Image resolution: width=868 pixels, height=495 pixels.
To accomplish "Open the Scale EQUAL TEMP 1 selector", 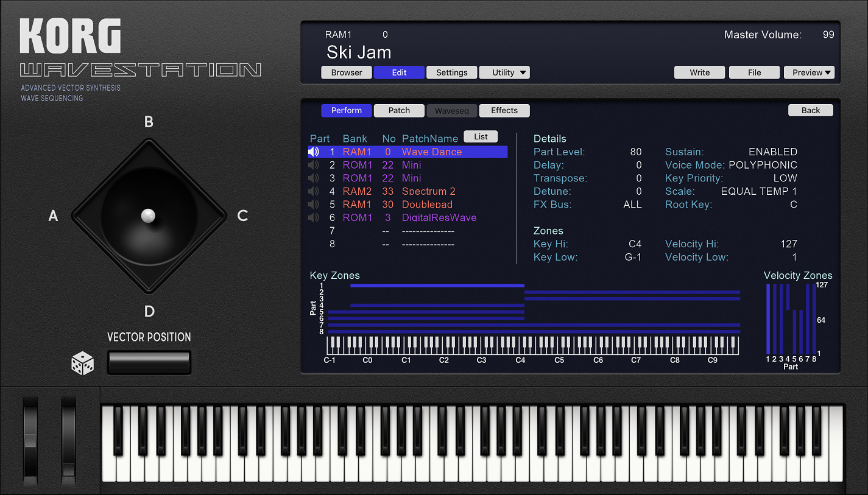I will click(758, 191).
